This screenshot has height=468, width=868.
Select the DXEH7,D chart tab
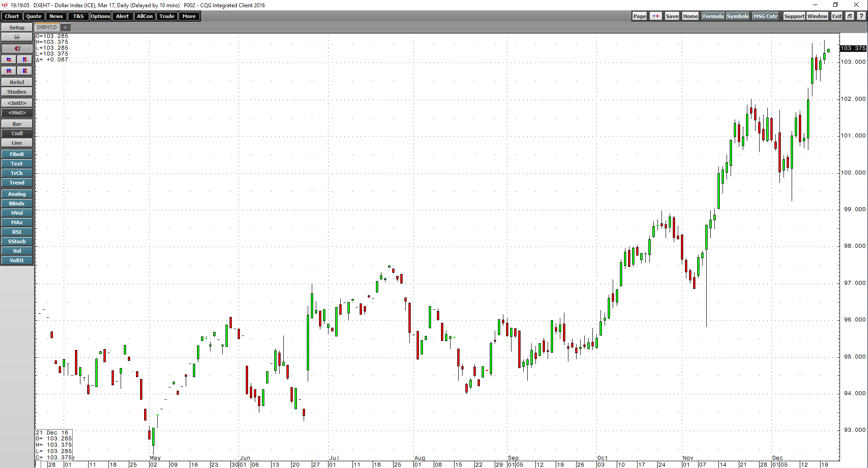coord(47,28)
